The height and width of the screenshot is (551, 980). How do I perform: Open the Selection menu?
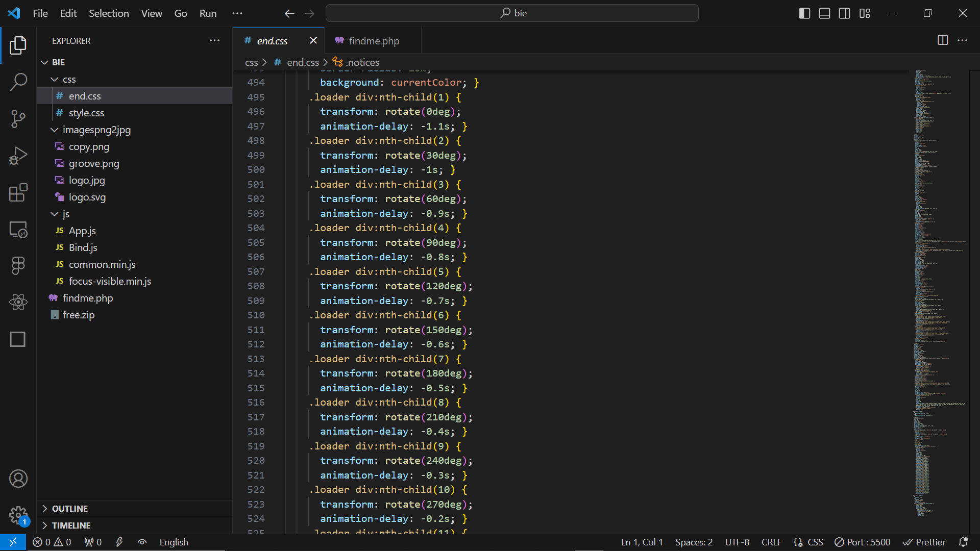tap(109, 13)
